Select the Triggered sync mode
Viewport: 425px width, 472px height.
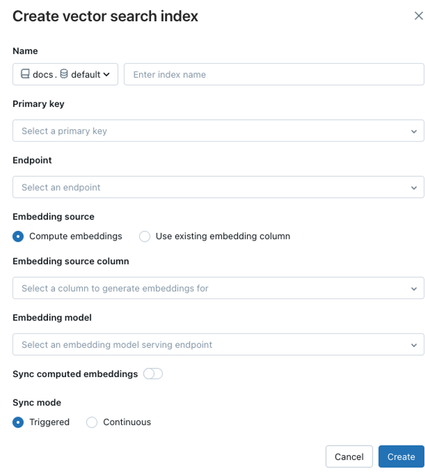(18, 422)
